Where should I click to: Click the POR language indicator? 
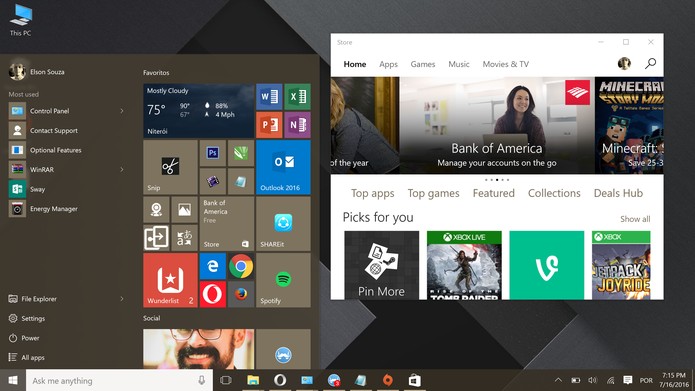point(646,380)
